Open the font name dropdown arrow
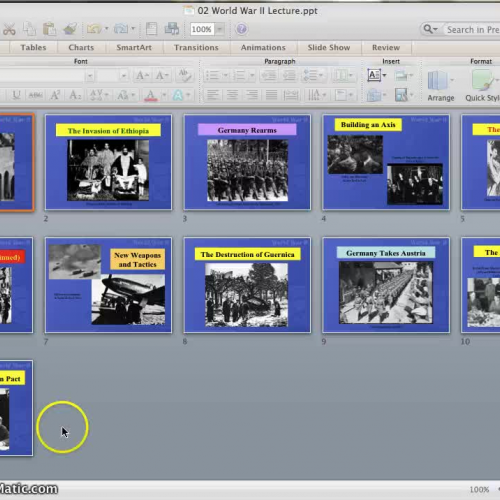 [x=90, y=76]
